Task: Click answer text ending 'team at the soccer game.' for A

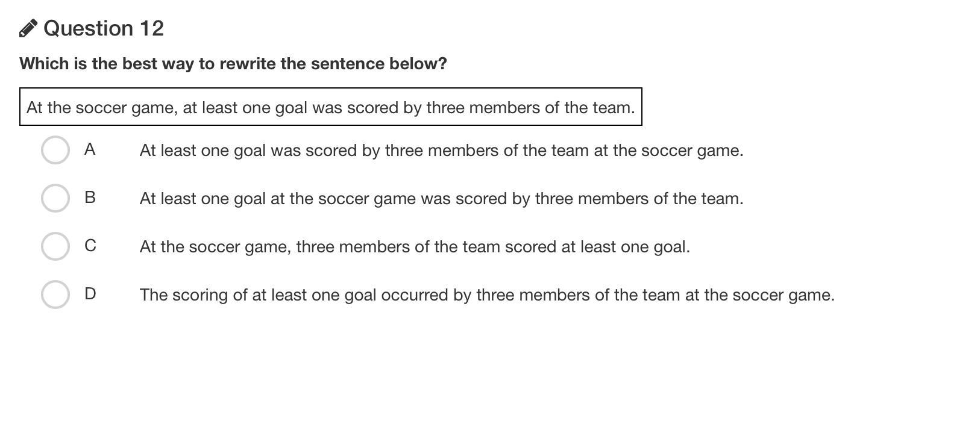Action: click(x=441, y=151)
